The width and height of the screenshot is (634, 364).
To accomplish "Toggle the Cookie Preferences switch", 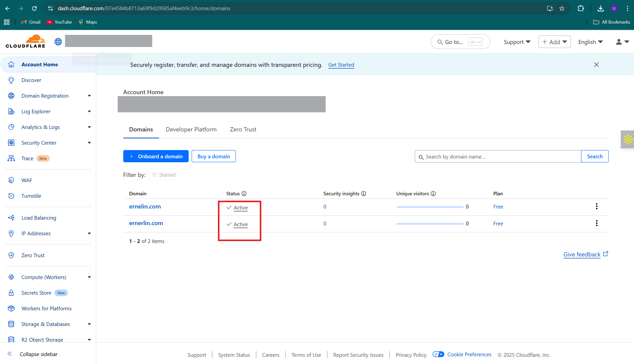I will click(x=438, y=354).
